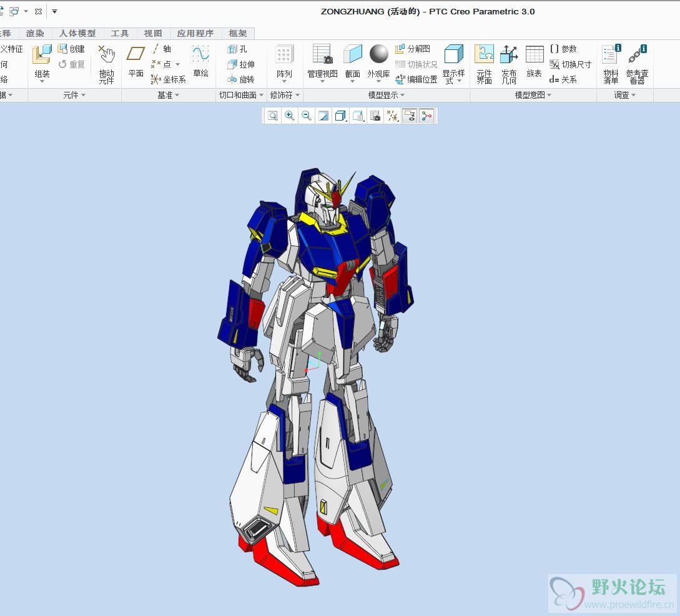The image size is (680, 616).
Task: Click the refit zoom icon in graphics toolbar
Action: pos(273,116)
